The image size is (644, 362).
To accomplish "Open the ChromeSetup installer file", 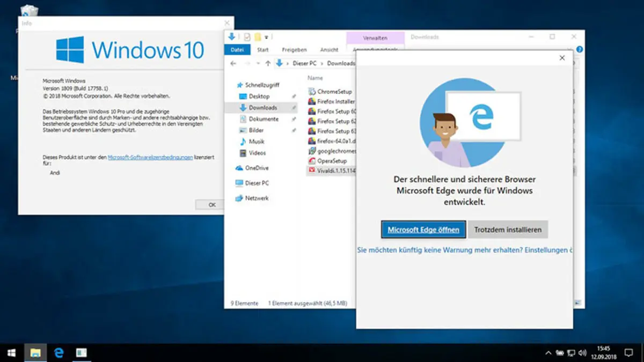I will (334, 92).
